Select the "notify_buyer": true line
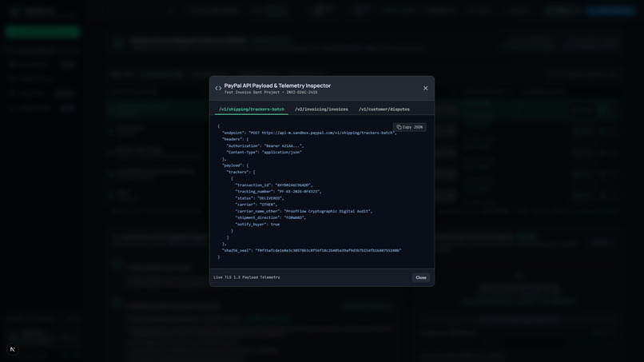Viewport: 644px width, 362px height. click(257, 225)
